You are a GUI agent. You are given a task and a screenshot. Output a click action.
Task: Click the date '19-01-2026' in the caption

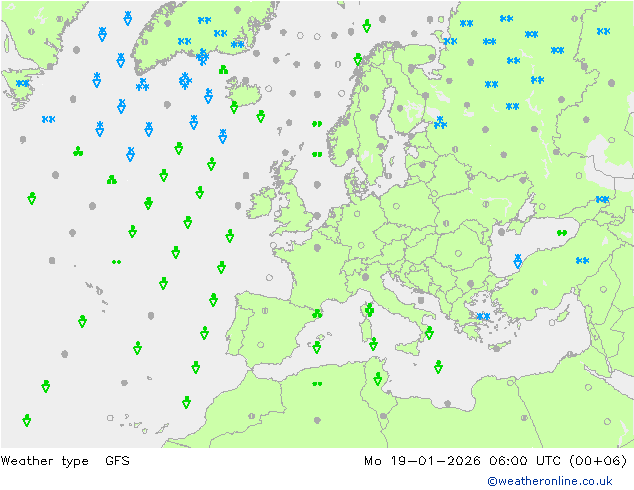(x=435, y=460)
